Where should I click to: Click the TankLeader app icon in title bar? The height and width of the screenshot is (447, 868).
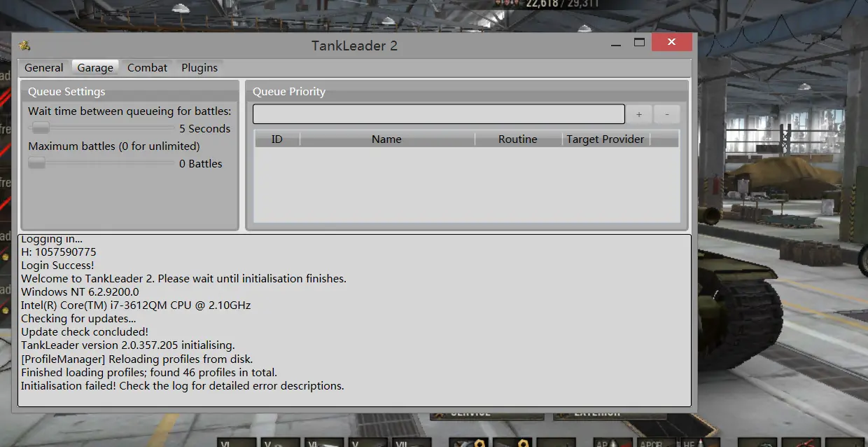[x=24, y=46]
